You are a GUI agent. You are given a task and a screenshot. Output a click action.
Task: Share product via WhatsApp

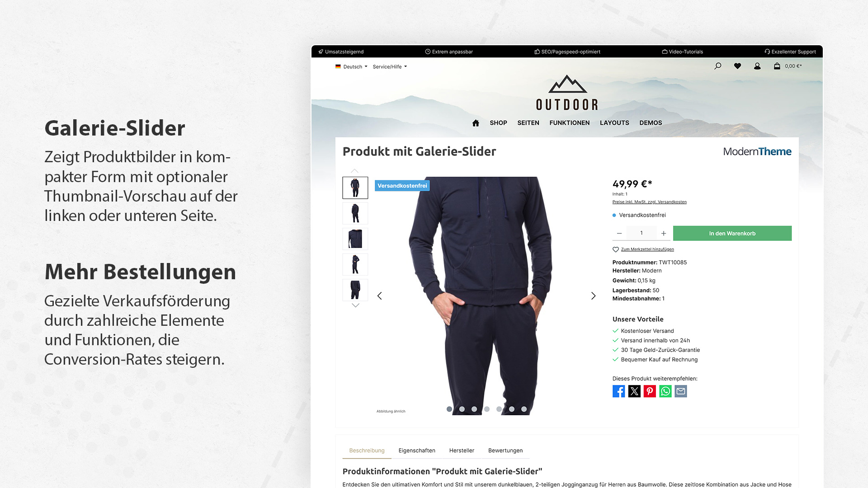coord(665,391)
